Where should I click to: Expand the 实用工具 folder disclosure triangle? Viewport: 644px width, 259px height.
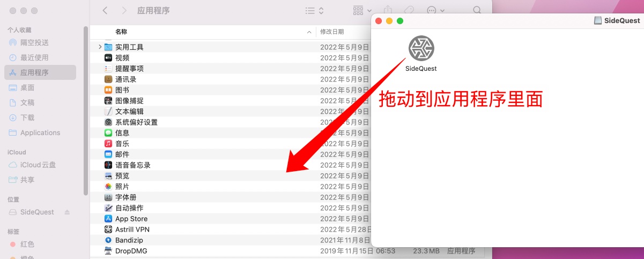point(100,47)
